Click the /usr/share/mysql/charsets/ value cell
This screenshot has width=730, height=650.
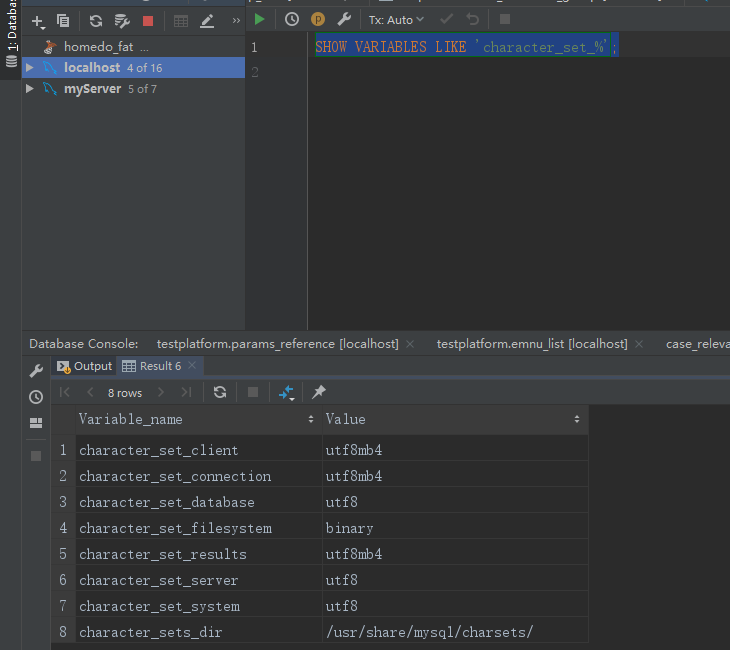coord(455,632)
